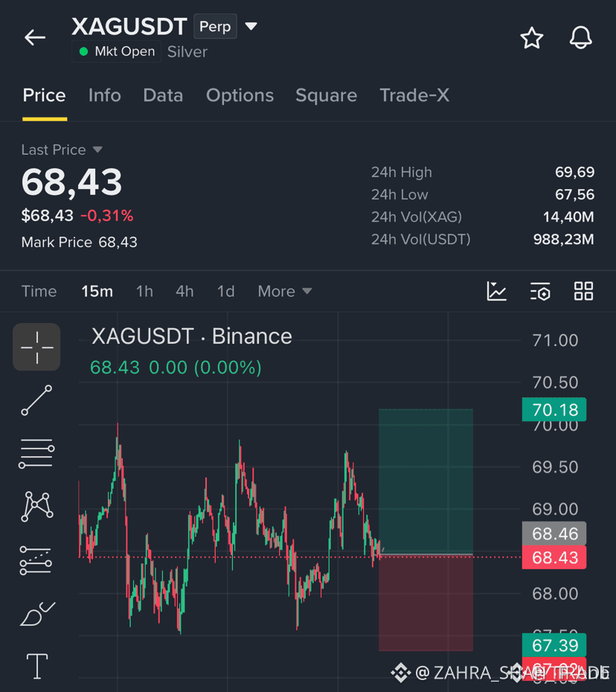The image size is (616, 692).
Task: Select the trend line drawing tool
Action: tap(36, 400)
